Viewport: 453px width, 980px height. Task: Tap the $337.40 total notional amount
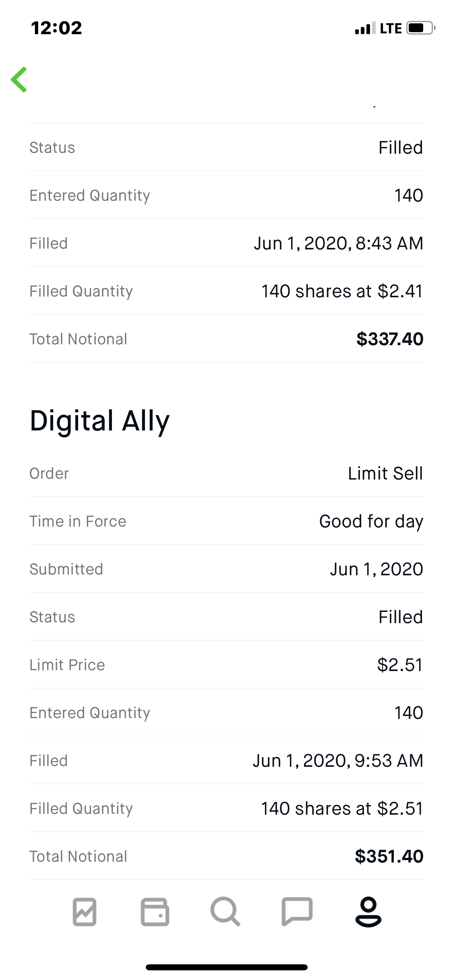(389, 339)
